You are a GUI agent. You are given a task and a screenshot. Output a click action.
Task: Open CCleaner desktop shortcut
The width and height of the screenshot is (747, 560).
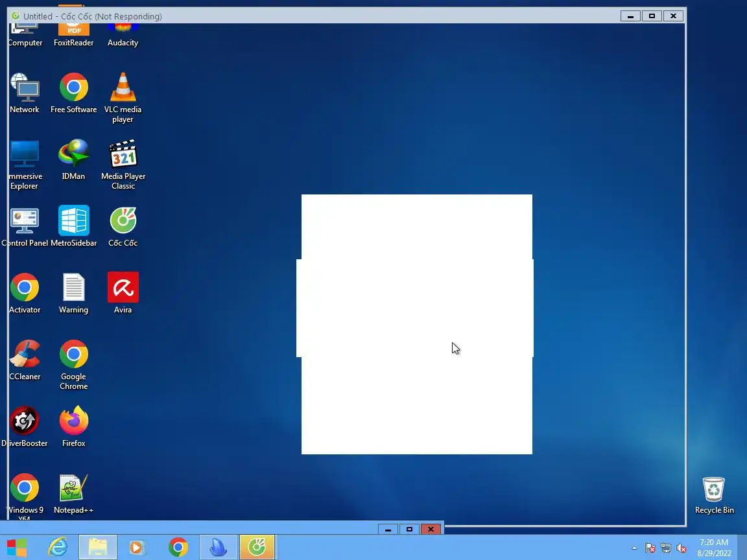point(25,360)
